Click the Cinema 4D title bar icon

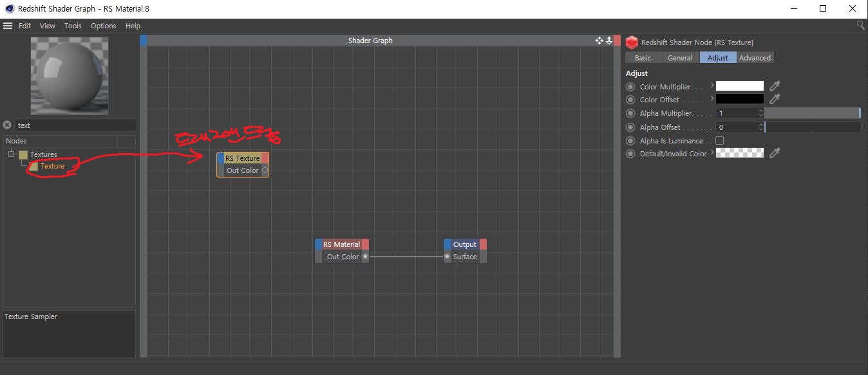[x=8, y=8]
